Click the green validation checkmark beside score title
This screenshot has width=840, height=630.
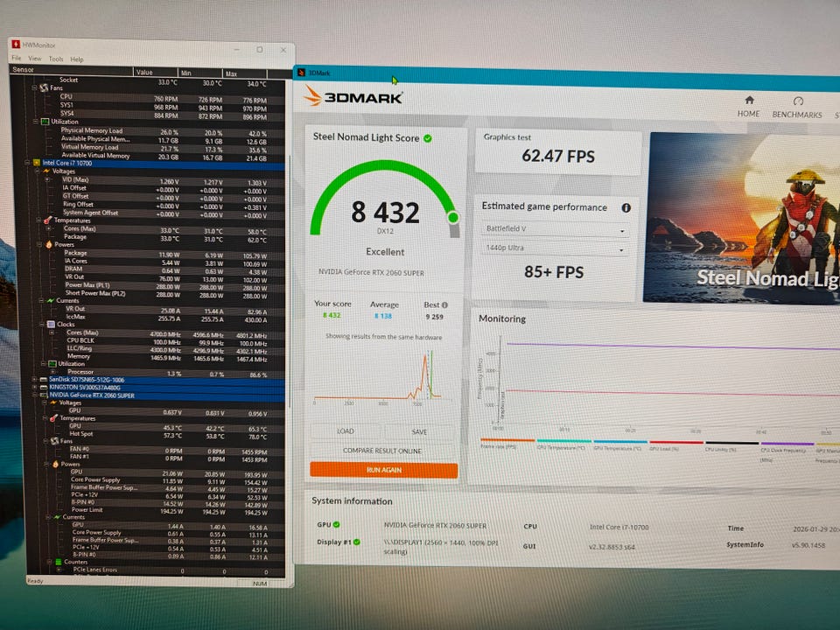[x=428, y=138]
